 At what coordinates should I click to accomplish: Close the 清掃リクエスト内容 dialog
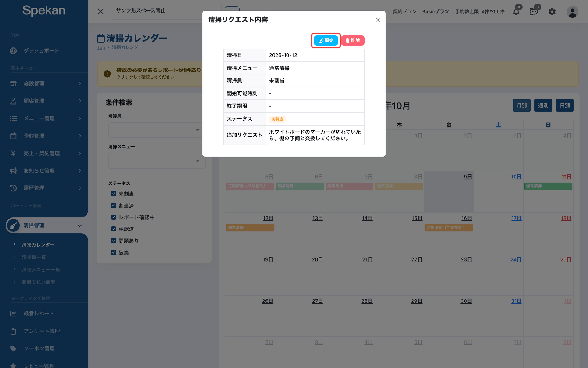pyautogui.click(x=378, y=20)
